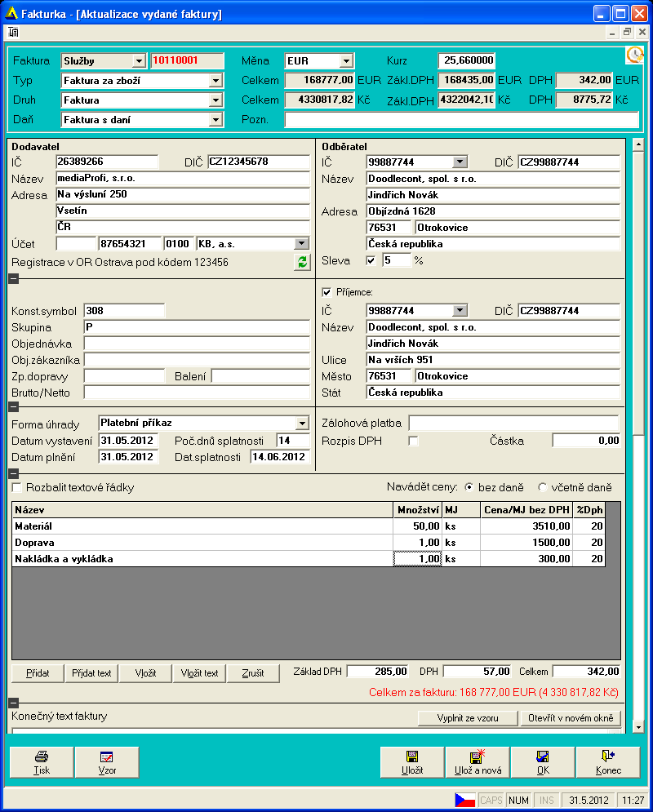653x812 pixels.
Task: Click the Konec exit button
Action: point(608,762)
